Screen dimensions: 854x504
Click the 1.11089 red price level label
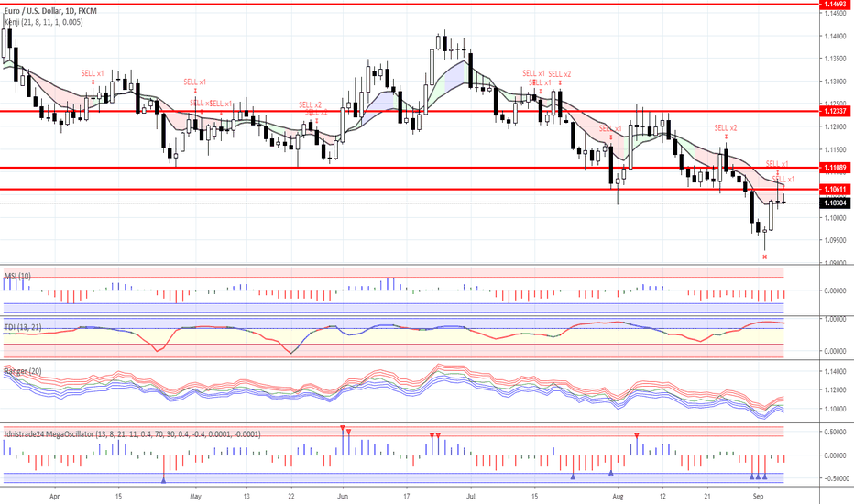click(x=835, y=168)
